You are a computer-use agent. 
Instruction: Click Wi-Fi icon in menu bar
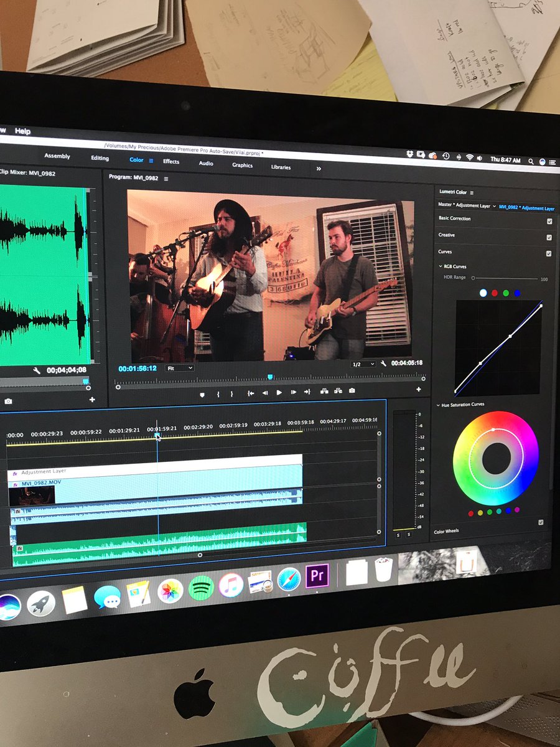[x=470, y=157]
